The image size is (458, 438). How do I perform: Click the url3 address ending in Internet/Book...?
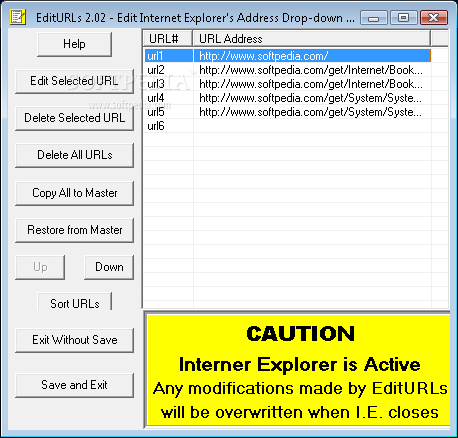312,84
